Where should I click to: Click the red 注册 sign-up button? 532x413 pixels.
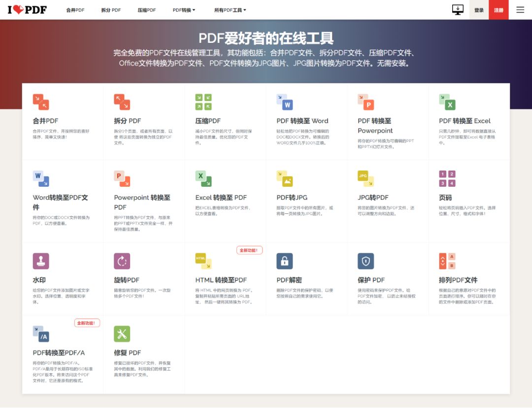pyautogui.click(x=499, y=10)
